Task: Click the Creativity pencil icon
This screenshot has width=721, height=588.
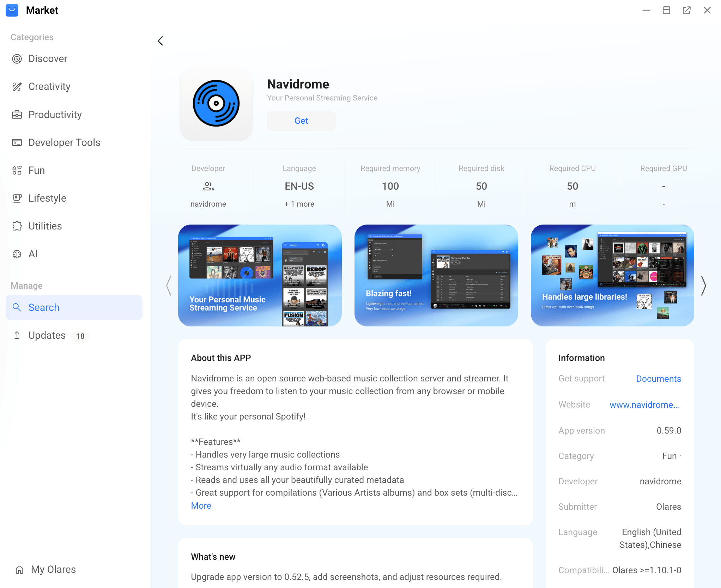Action: (17, 87)
